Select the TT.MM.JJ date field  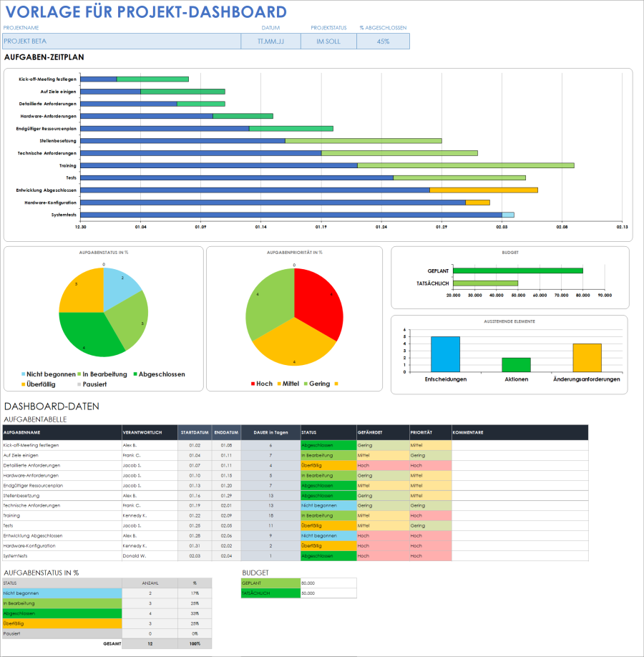point(271,41)
